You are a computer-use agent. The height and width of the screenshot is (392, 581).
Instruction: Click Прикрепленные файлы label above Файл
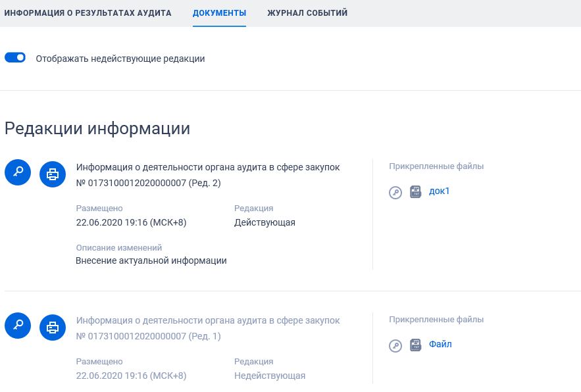436,320
